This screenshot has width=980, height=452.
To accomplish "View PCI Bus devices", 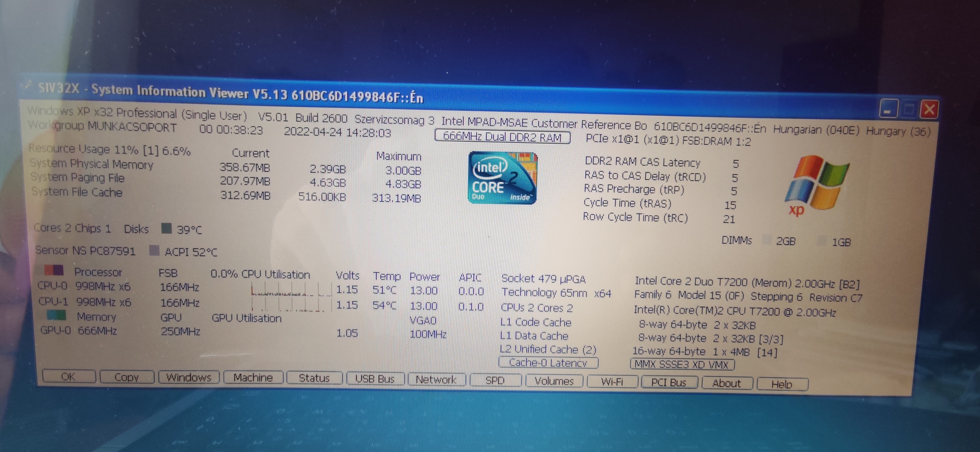I will pos(669,383).
